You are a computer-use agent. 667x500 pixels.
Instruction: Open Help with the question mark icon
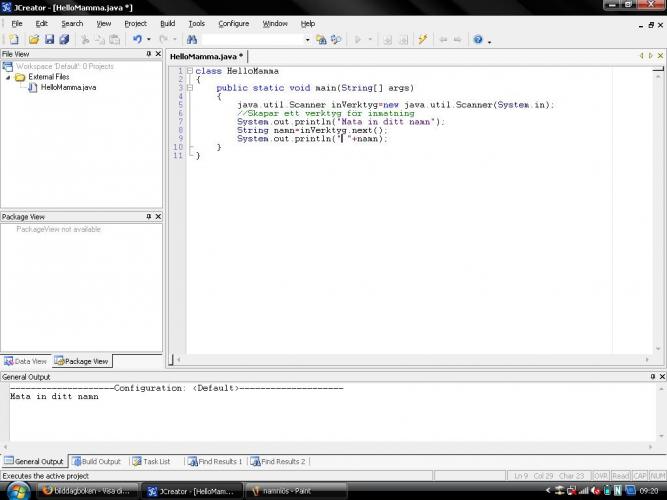(477, 40)
